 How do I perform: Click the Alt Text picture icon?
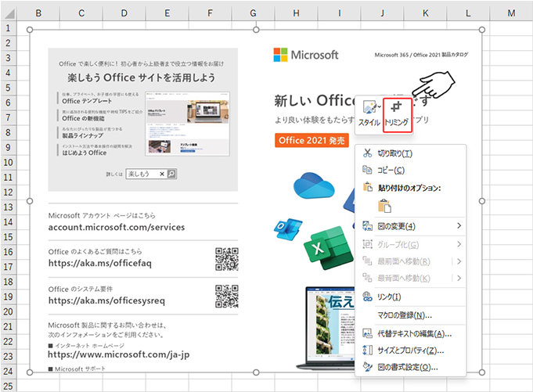click(x=367, y=333)
